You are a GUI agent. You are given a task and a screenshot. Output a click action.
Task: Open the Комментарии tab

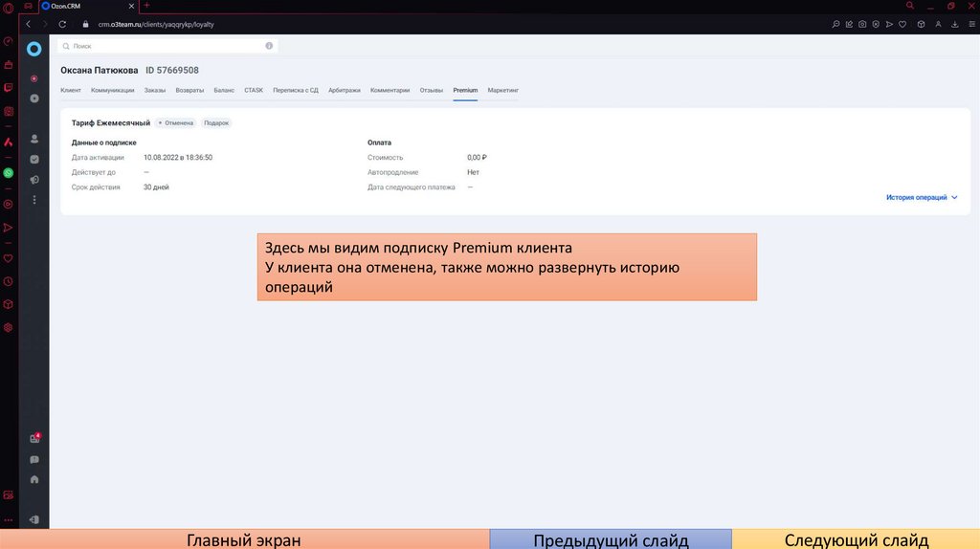point(390,91)
